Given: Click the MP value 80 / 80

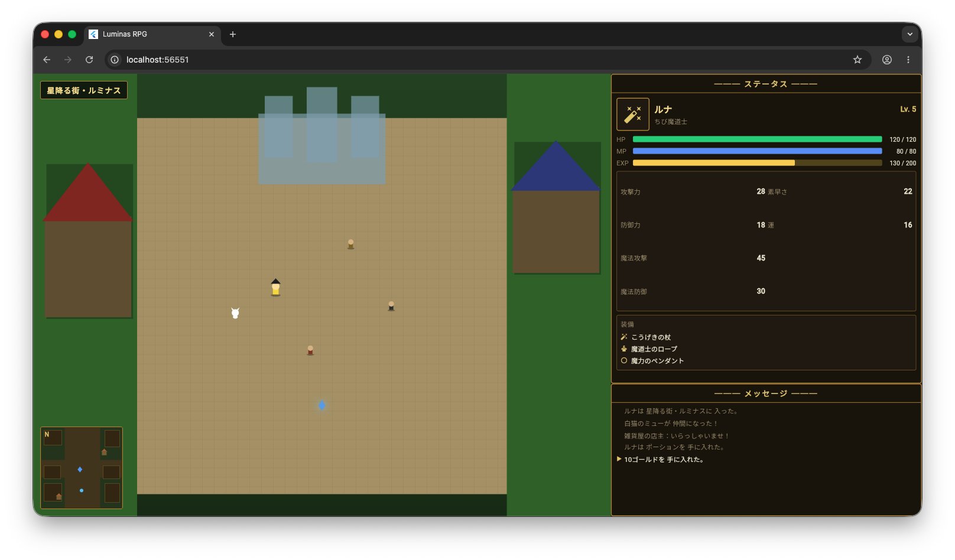Looking at the screenshot, I should 906,151.
